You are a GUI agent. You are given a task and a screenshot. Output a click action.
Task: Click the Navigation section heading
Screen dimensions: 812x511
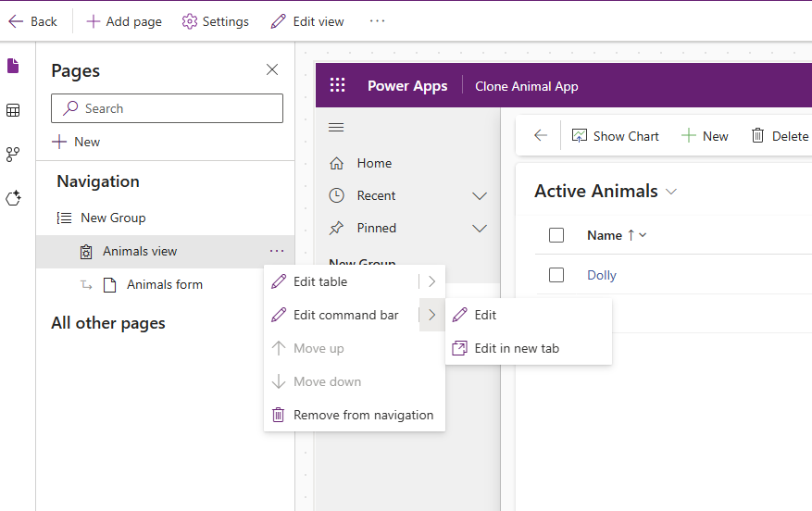(98, 181)
